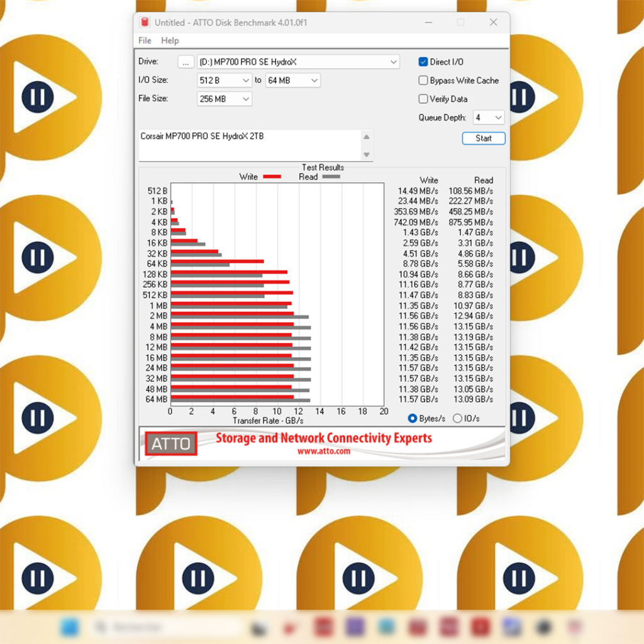Click the chart row label "24 MB"

(156, 368)
